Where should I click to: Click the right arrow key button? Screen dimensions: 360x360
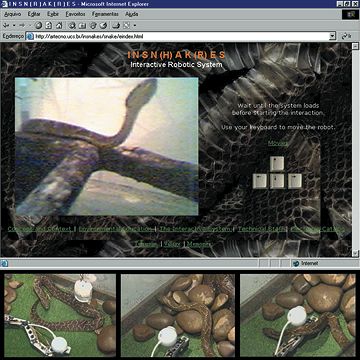pos(295,181)
